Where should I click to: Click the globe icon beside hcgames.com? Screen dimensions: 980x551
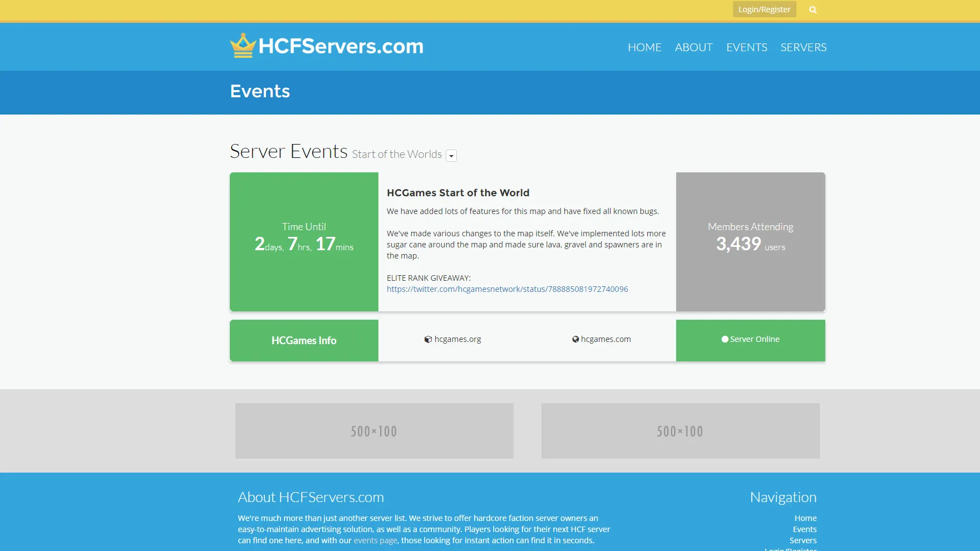click(575, 339)
